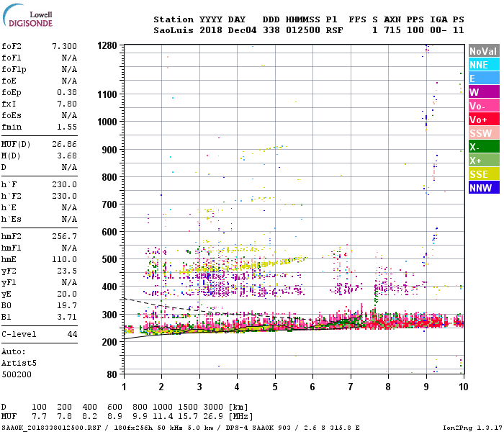
Task: Click the 10 MHz frequency axis label
Action: pos(463,387)
